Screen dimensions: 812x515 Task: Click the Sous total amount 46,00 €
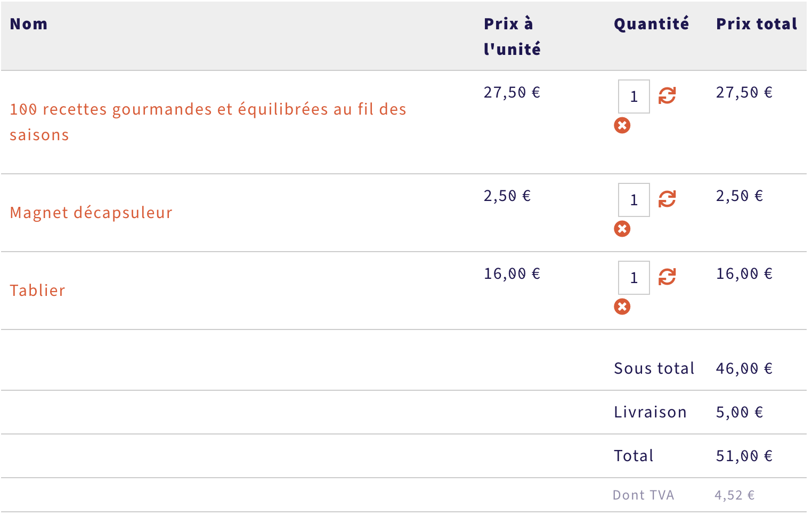click(x=744, y=368)
